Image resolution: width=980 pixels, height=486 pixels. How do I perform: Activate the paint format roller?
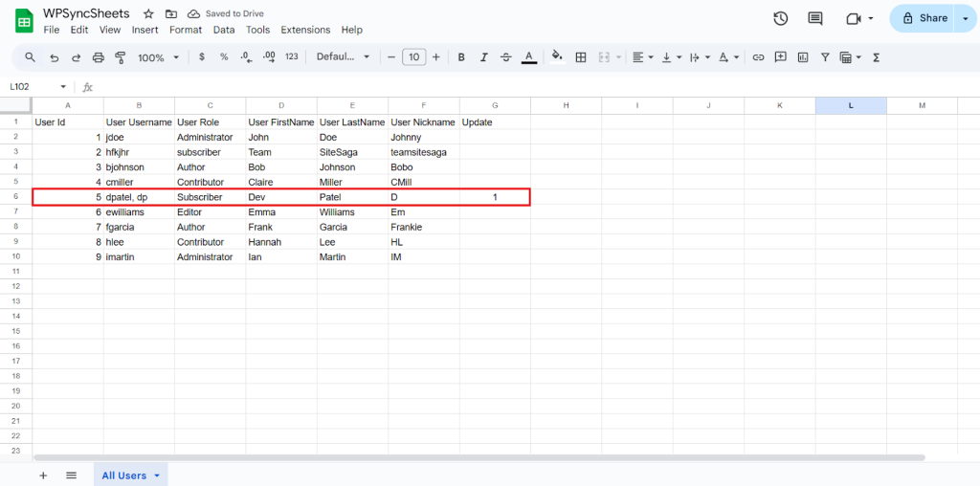(121, 57)
